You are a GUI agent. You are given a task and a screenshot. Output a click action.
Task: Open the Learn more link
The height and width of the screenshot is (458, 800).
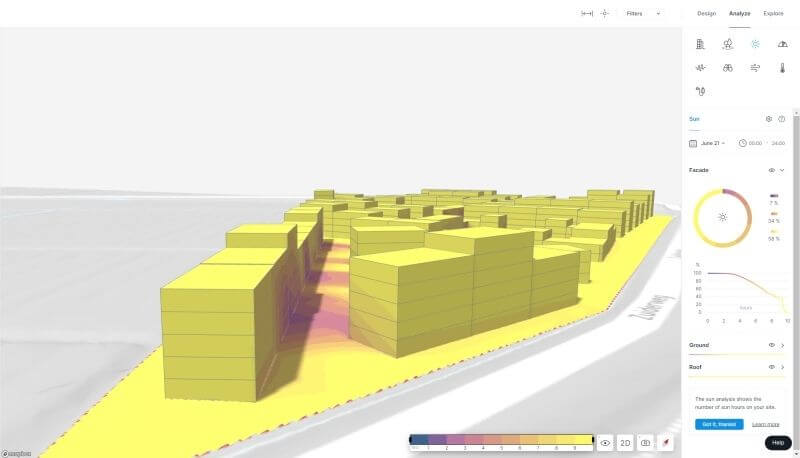765,424
